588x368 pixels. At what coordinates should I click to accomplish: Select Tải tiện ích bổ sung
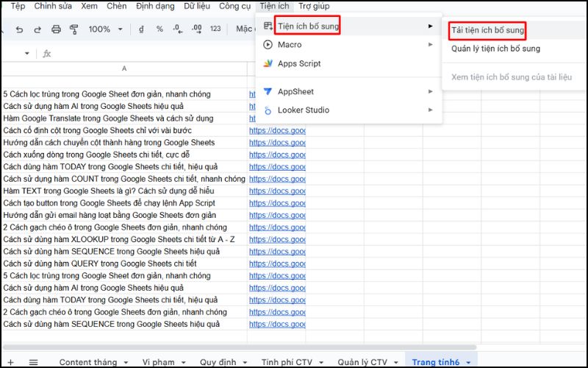pyautogui.click(x=487, y=31)
